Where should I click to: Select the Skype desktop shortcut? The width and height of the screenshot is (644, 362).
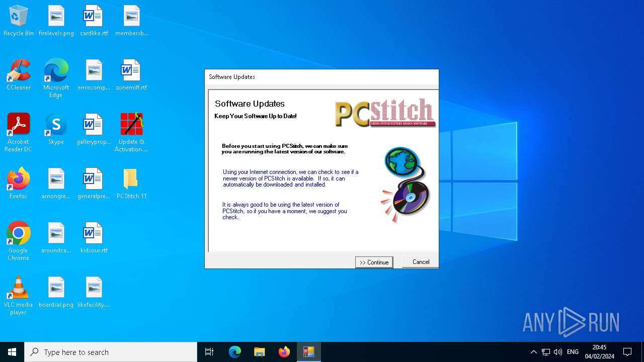click(56, 130)
